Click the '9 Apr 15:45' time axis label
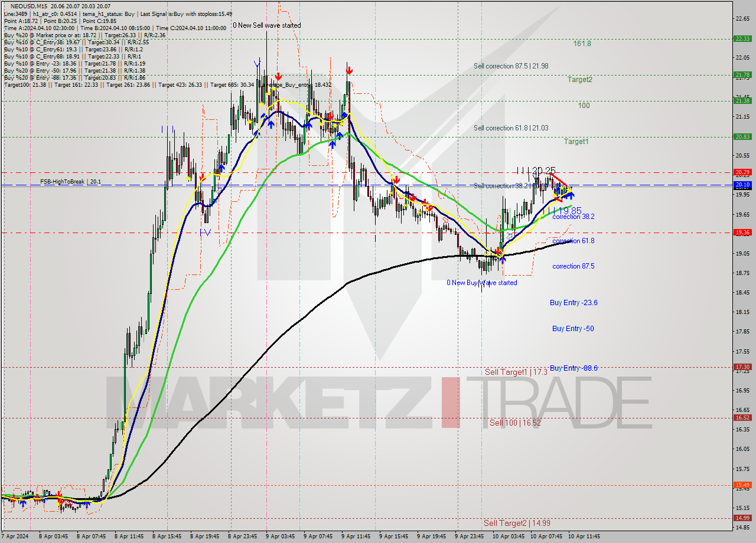This screenshot has height=543, width=756. [x=394, y=537]
